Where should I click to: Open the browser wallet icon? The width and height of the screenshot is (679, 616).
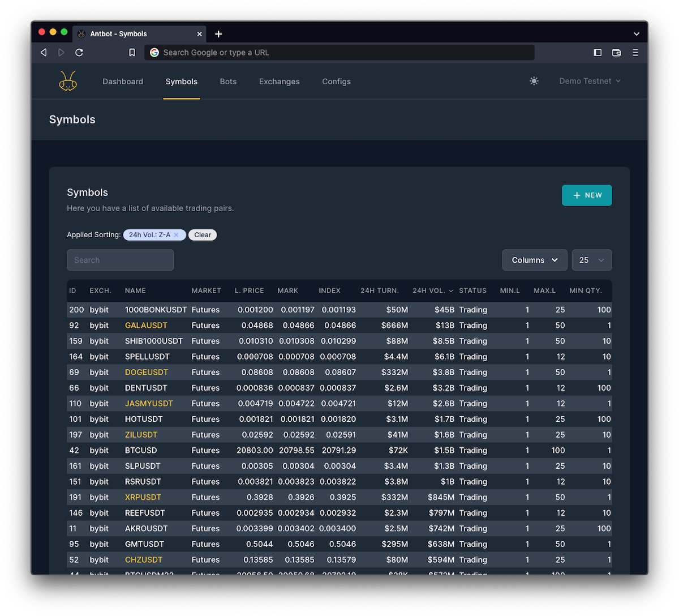click(617, 52)
